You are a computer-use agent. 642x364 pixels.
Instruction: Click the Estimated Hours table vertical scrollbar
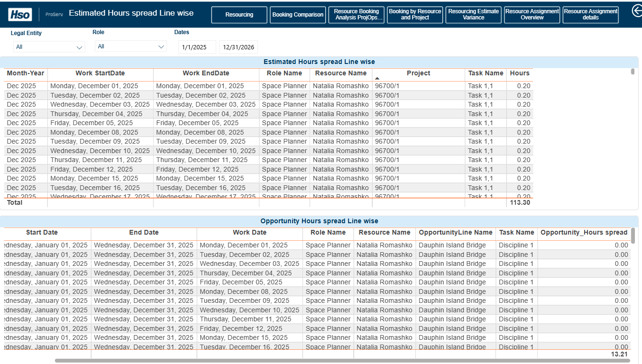pos(633,72)
